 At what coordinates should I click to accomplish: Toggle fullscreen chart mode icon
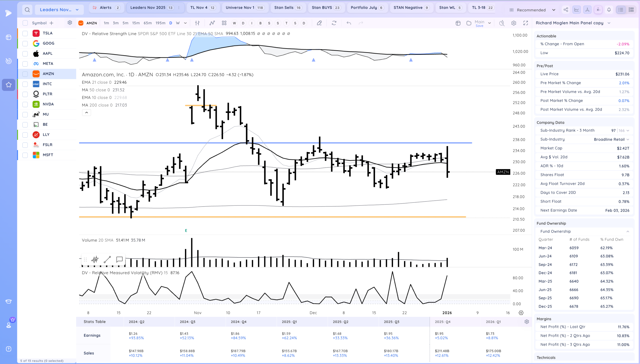(x=525, y=23)
